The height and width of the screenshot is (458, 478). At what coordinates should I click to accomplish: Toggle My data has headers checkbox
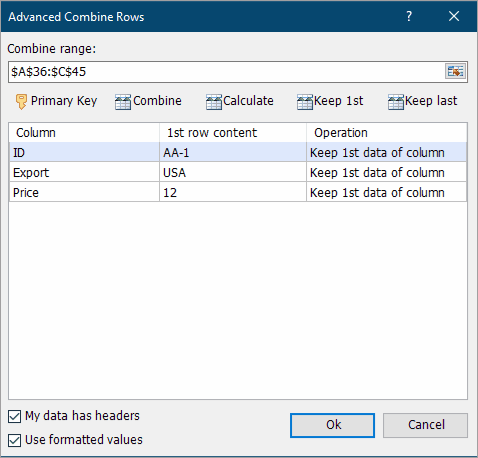(14, 416)
